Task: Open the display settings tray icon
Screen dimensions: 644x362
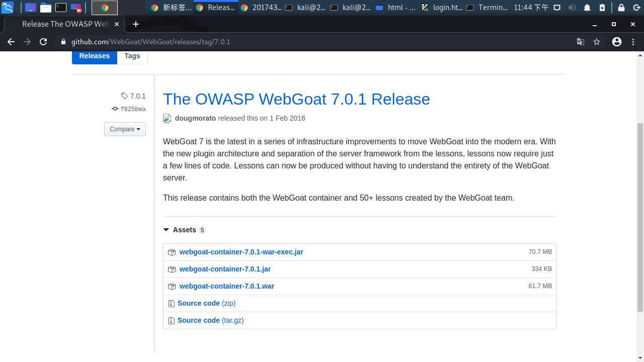Action: [557, 8]
